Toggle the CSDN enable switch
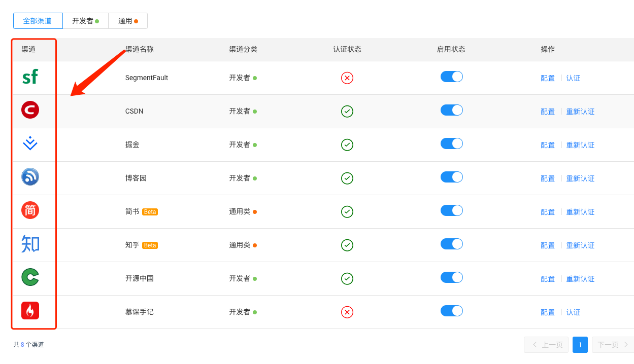 452,110
